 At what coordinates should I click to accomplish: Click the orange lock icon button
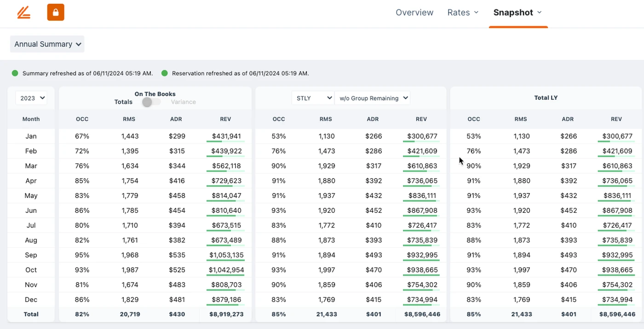pyautogui.click(x=56, y=12)
